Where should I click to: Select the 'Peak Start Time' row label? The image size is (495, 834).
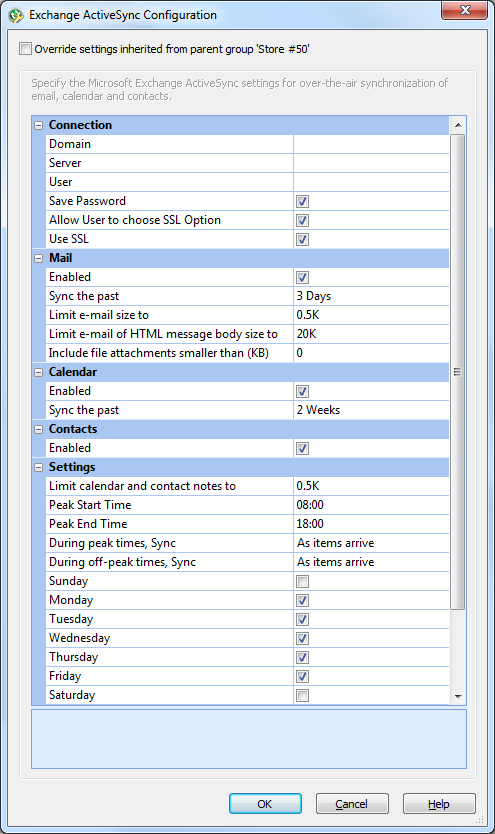tap(90, 505)
